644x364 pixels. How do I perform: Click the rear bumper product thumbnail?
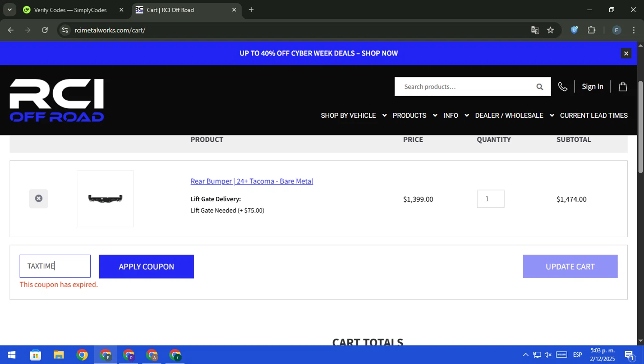point(105,199)
